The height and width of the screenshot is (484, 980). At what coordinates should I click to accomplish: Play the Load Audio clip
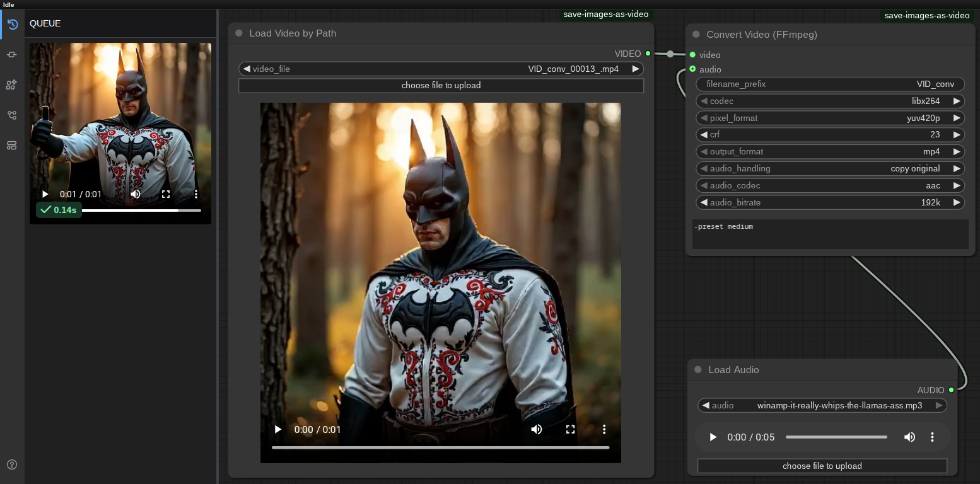pos(713,437)
